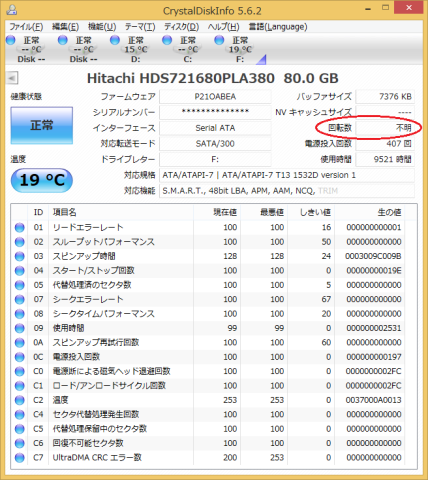Viewport: 428px width, 480px height.
Task: Open the ディスク(D) menu
Action: tap(181, 27)
